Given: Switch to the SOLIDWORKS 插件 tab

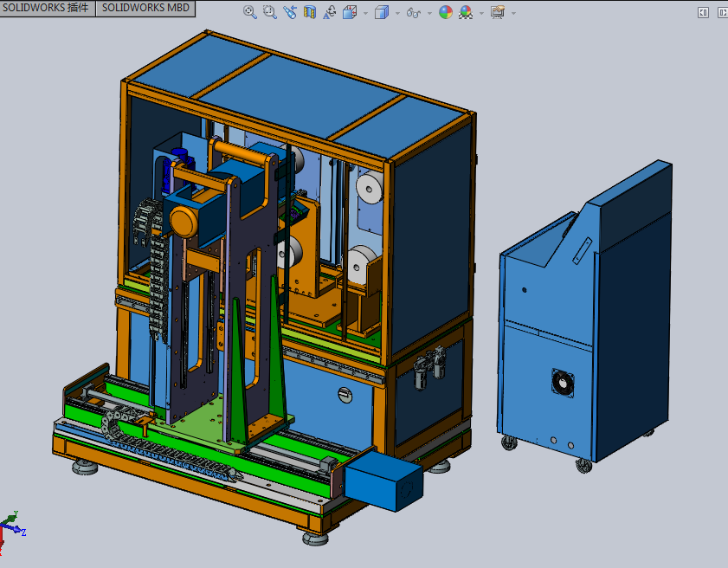Looking at the screenshot, I should click(47, 8).
